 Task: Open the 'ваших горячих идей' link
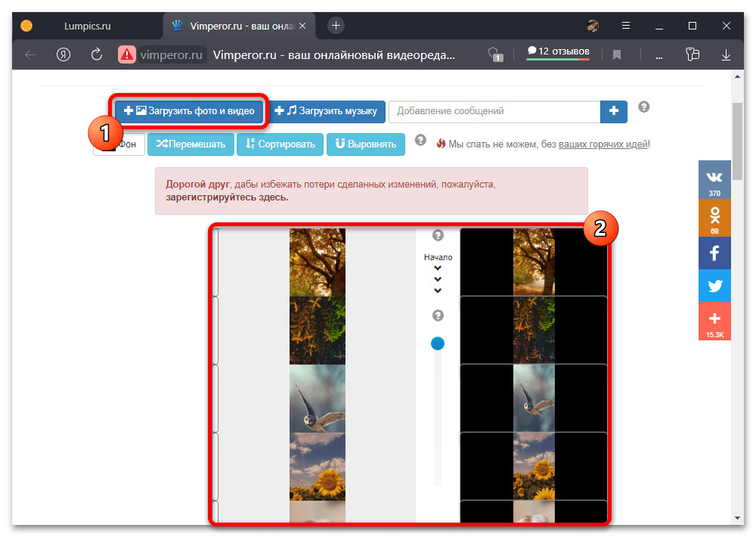(x=603, y=144)
